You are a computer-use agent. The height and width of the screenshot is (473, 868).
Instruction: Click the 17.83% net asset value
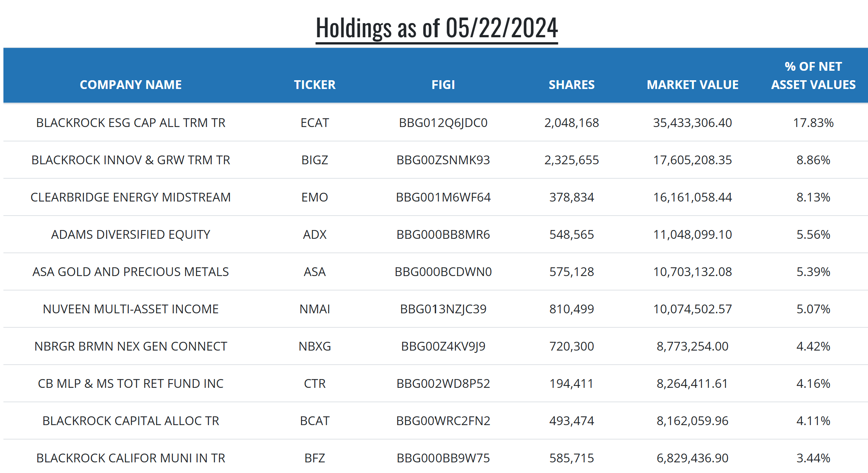pos(813,123)
